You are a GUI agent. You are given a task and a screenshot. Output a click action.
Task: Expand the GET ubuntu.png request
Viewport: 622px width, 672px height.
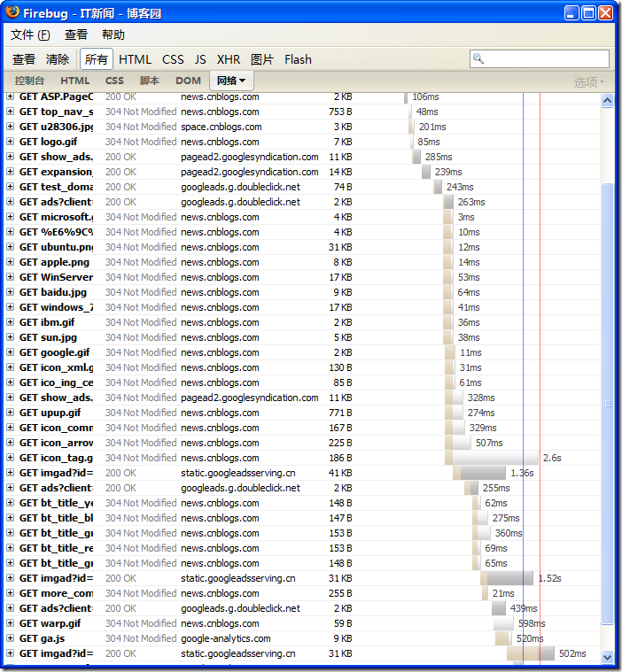click(10, 247)
